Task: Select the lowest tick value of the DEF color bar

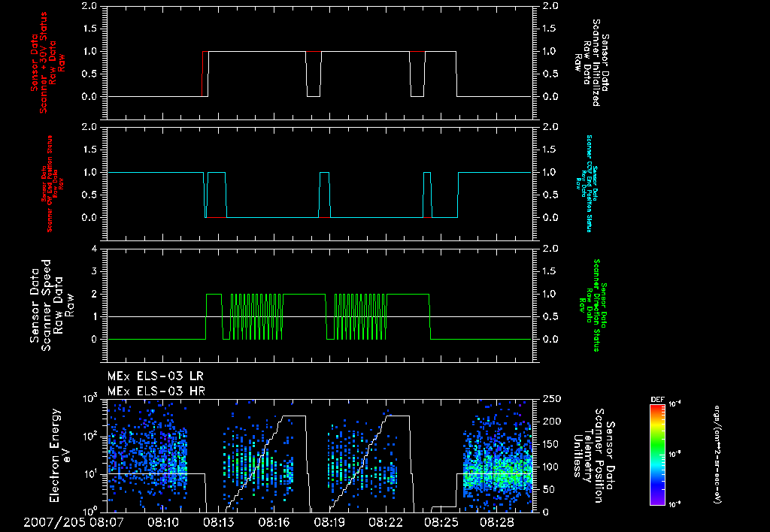Action: [675, 504]
